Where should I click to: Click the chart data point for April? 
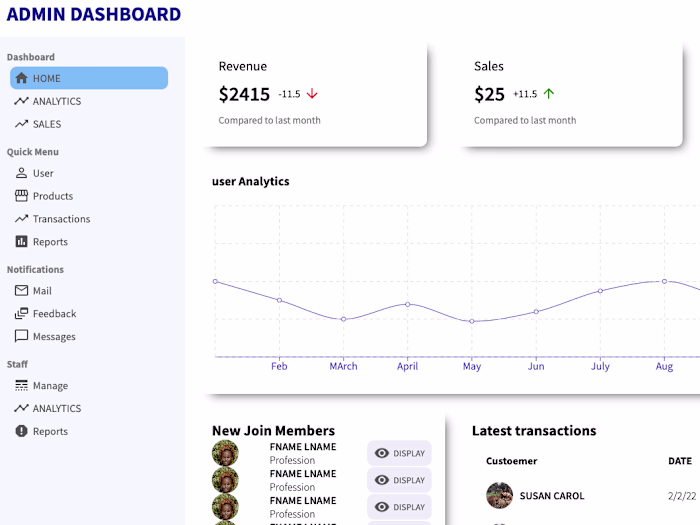408,304
